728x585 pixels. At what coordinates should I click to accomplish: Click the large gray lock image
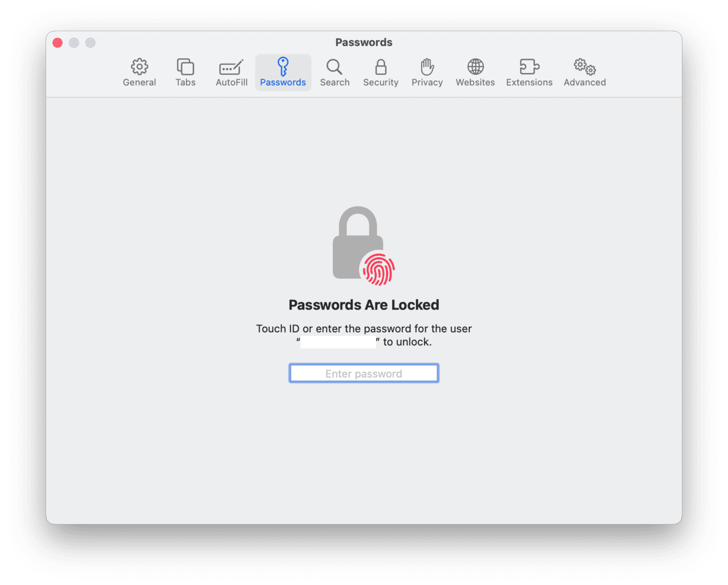point(354,240)
